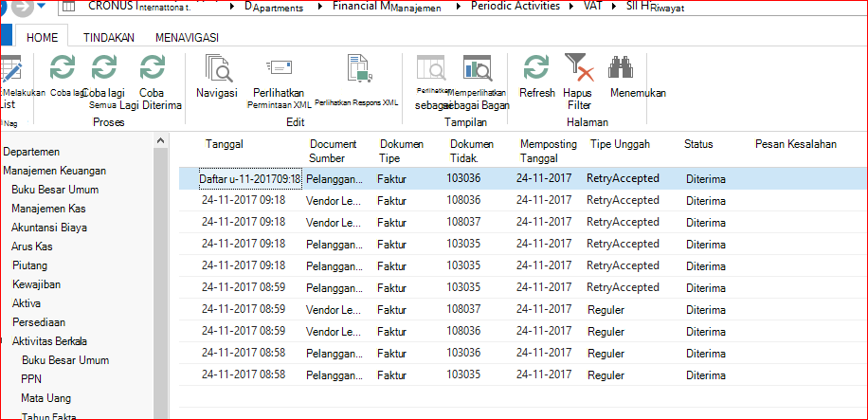Click the first Coba lagi retry icon
The image size is (868, 420).
[x=62, y=67]
